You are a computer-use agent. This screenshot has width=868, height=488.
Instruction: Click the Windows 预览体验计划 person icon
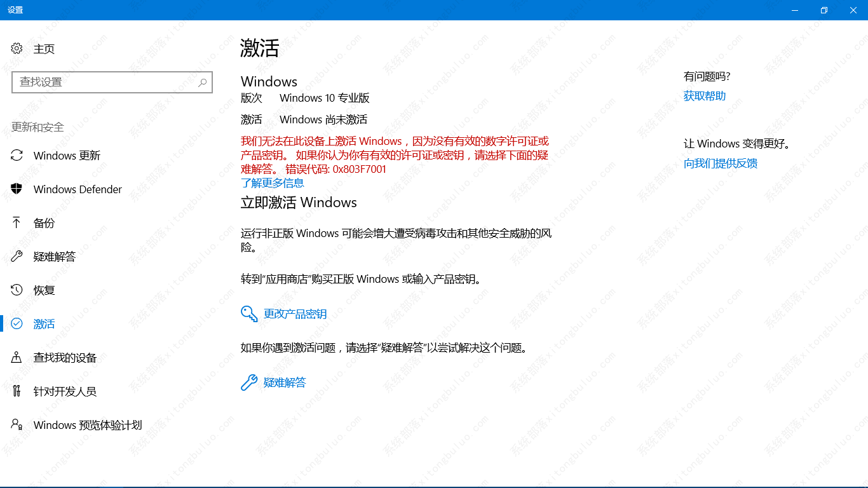click(17, 424)
